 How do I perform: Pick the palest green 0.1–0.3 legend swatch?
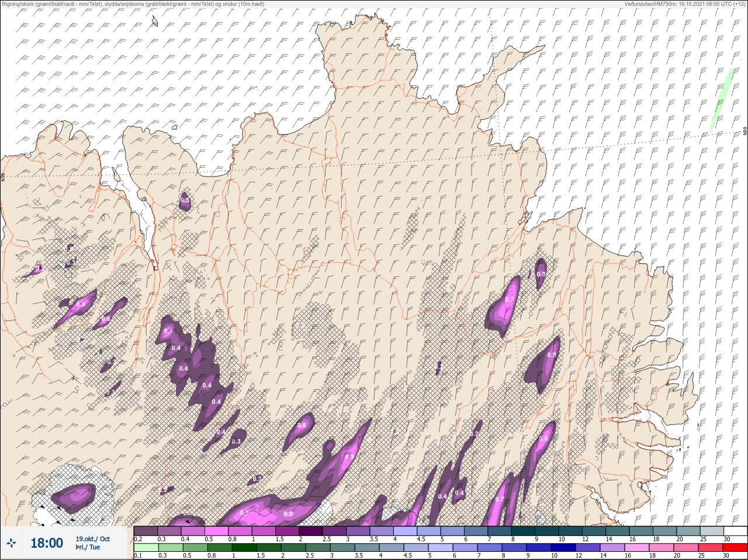[146, 548]
